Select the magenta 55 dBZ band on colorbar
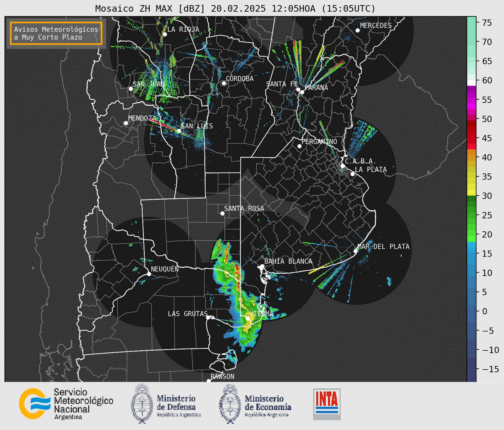 click(471, 100)
